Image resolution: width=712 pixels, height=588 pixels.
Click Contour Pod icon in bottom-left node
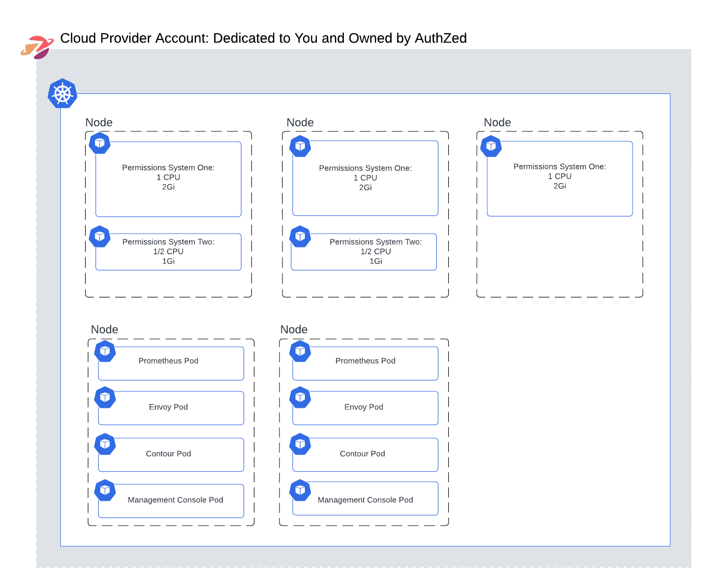pyautogui.click(x=105, y=444)
